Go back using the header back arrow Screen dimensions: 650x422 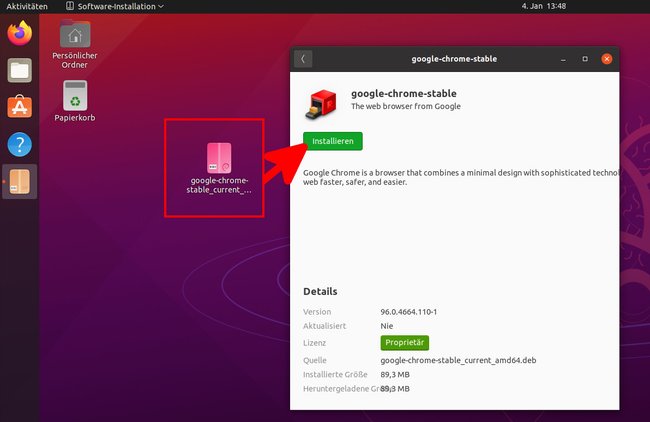pyautogui.click(x=303, y=59)
